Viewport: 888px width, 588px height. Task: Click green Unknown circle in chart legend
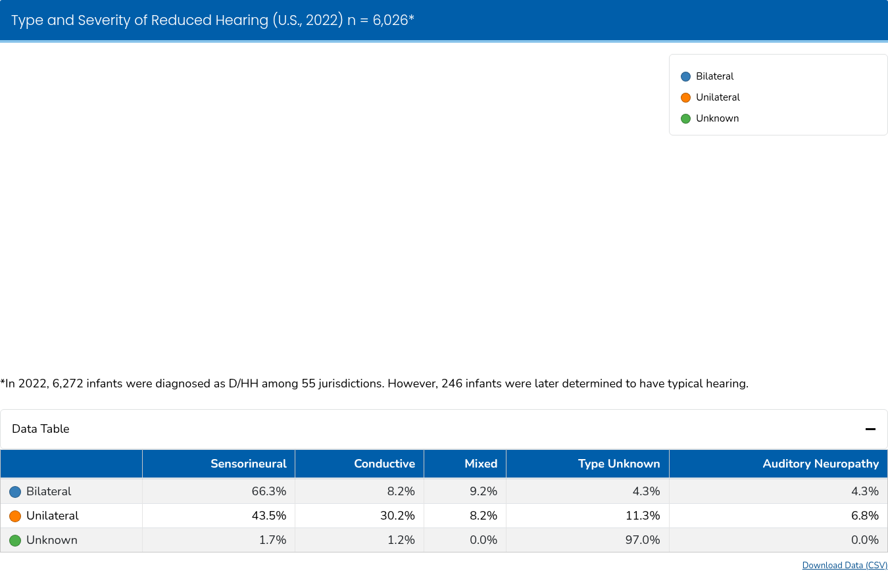pos(685,119)
